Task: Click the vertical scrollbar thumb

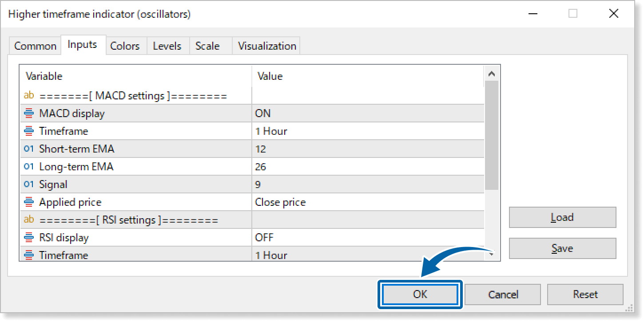Action: click(x=491, y=135)
